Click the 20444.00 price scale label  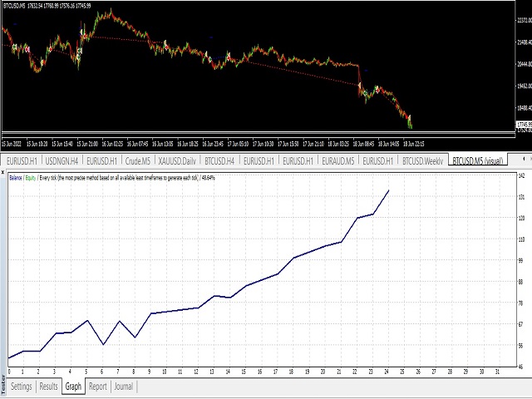click(x=525, y=64)
